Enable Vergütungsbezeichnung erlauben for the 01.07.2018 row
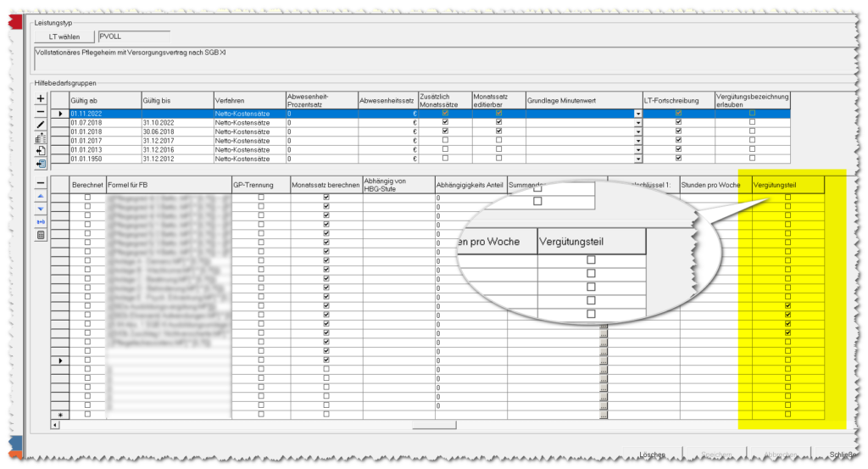Viewport: 868px width, 469px height. click(x=752, y=122)
